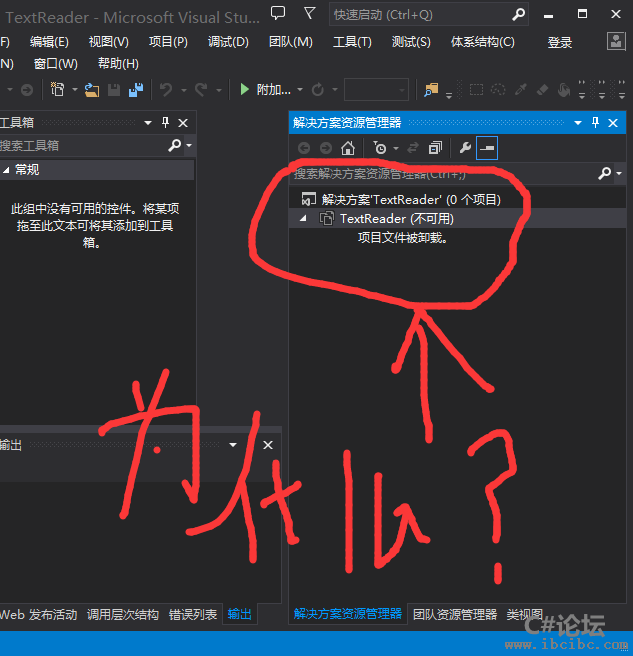Click the Pending Changes Filter clock icon

pos(380,148)
